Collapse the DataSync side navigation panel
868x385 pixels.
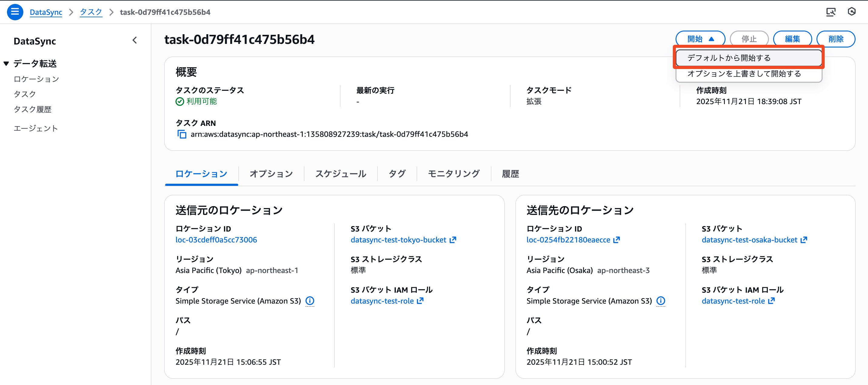click(x=135, y=40)
